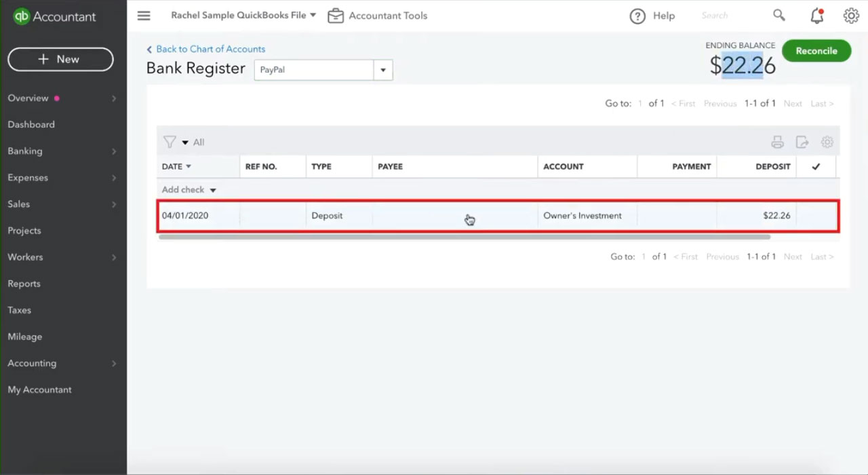This screenshot has width=868, height=475.
Task: Sort by the DATE column header
Action: tap(176, 166)
